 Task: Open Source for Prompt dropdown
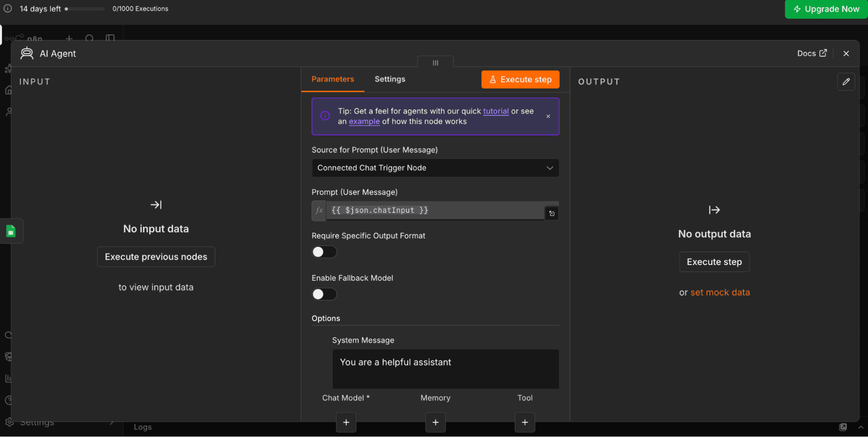[435, 168]
